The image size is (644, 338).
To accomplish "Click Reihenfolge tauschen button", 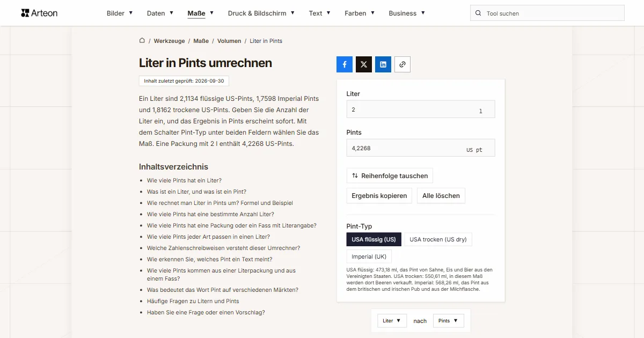I will tap(390, 175).
